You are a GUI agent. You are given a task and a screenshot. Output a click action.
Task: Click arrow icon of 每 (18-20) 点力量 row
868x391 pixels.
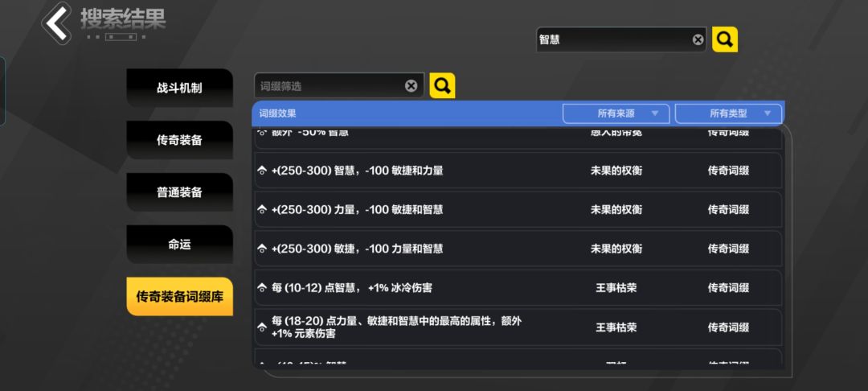(262, 327)
